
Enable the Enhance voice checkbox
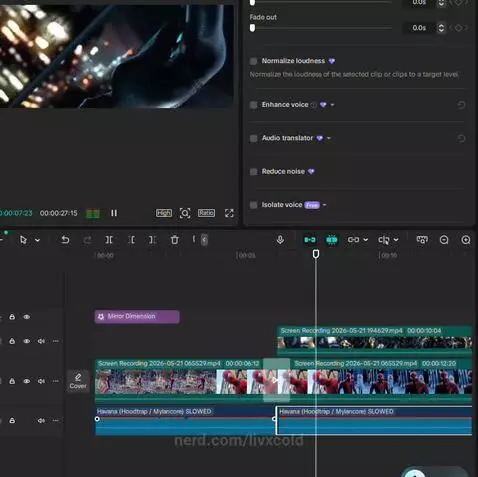pos(253,105)
